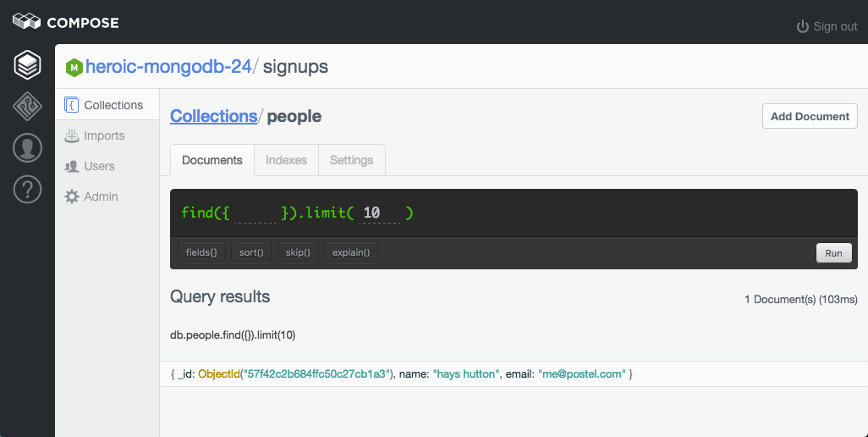Run the find query

833,252
